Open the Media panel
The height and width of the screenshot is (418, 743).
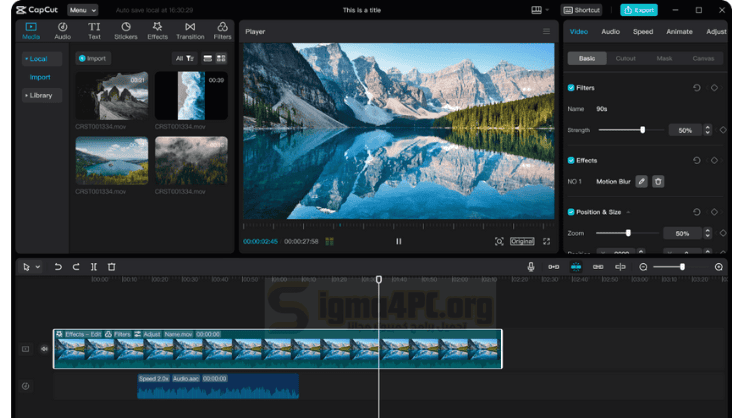point(31,31)
